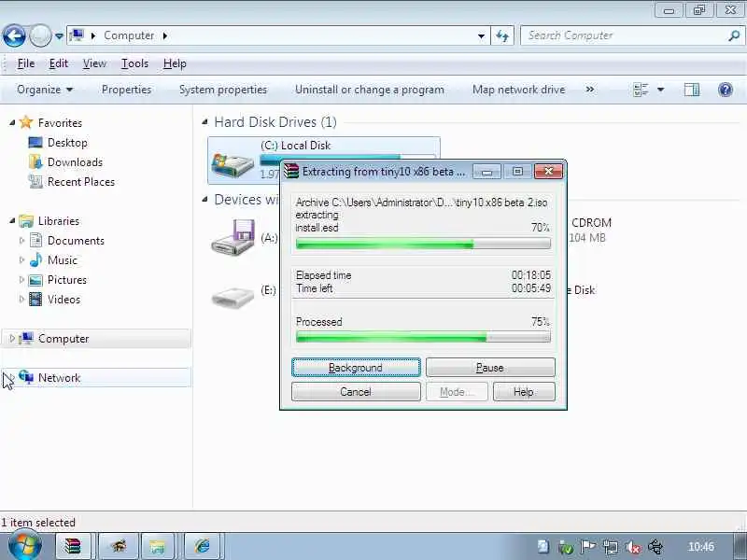Open Downloads in Favorites
The image size is (747, 560).
(75, 161)
